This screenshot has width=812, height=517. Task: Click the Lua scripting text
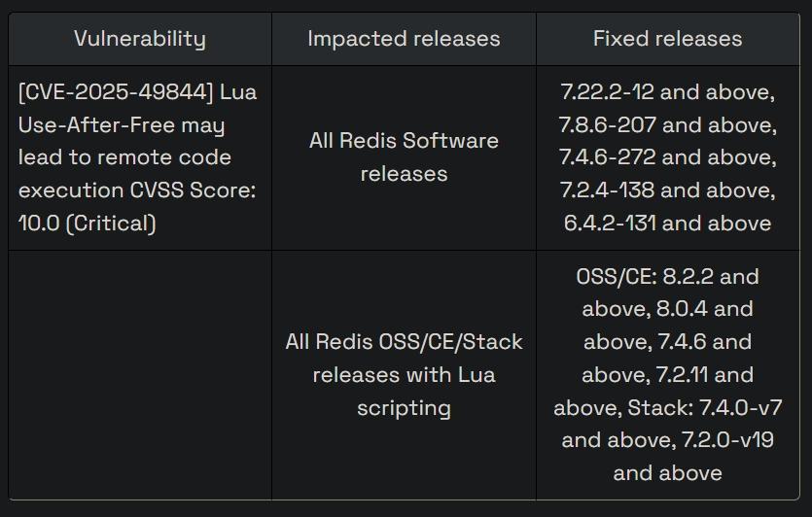[404, 391]
